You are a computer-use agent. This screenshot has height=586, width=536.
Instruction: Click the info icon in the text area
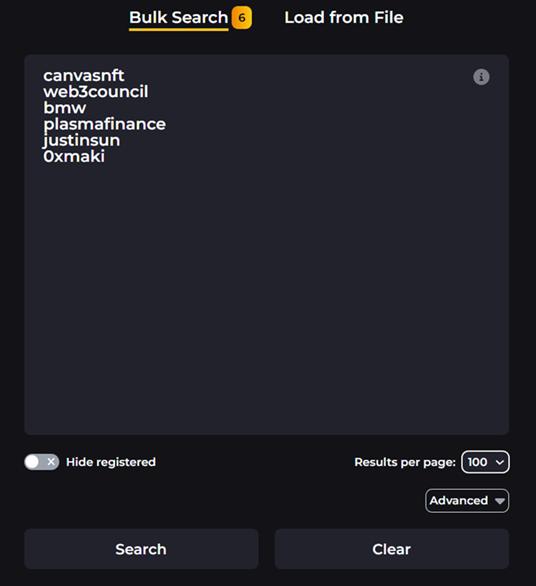(x=481, y=77)
